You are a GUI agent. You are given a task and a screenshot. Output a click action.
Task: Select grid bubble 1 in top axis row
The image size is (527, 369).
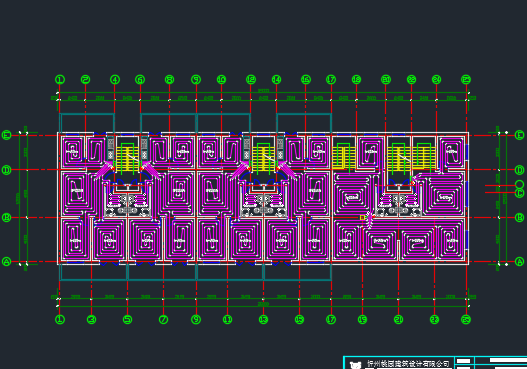point(60,80)
